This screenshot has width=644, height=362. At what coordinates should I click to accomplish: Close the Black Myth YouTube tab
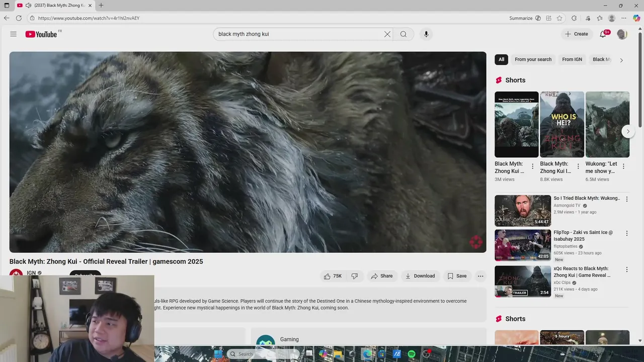coord(90,6)
